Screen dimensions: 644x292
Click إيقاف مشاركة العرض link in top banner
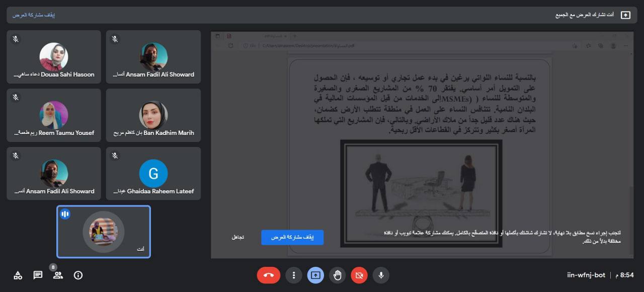pos(34,15)
